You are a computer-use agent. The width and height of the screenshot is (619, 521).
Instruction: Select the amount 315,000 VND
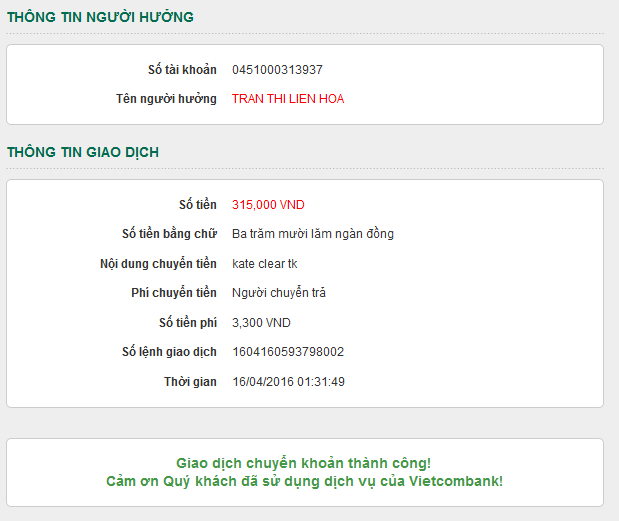click(x=268, y=205)
